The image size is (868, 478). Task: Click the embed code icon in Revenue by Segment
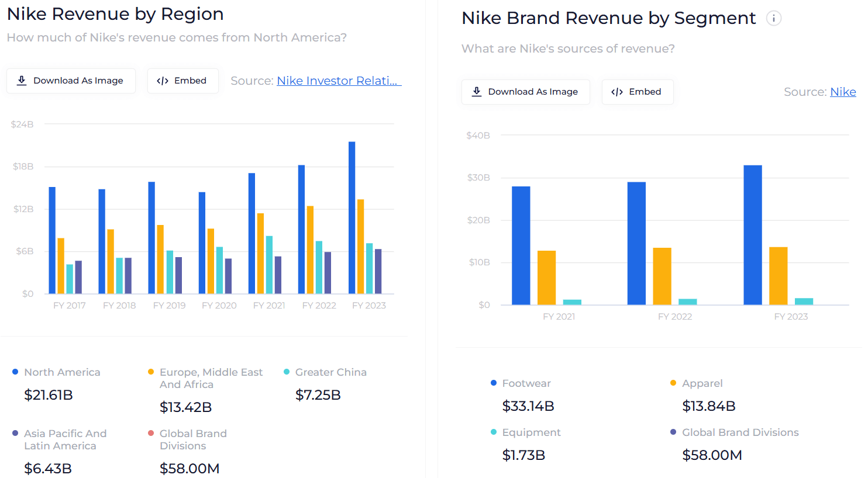(x=617, y=92)
